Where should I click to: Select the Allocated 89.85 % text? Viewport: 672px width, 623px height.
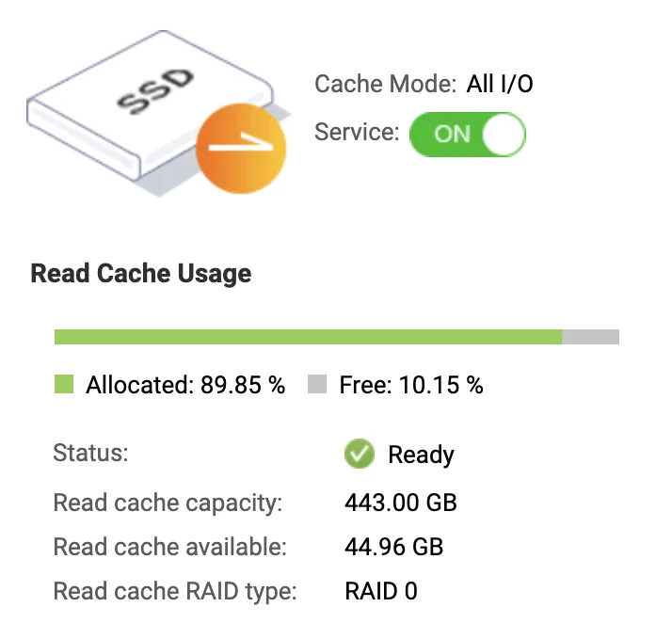(x=184, y=385)
